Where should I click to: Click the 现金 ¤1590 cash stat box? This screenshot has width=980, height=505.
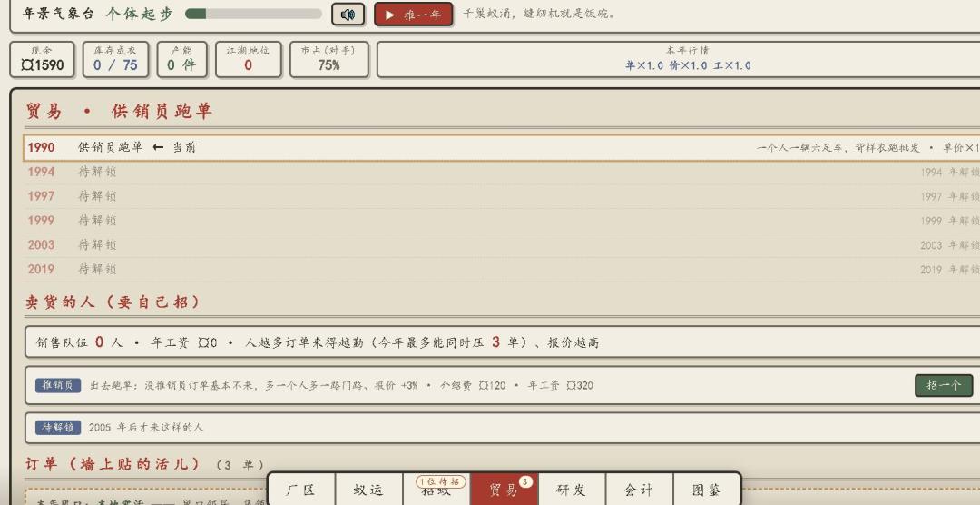coord(42,59)
